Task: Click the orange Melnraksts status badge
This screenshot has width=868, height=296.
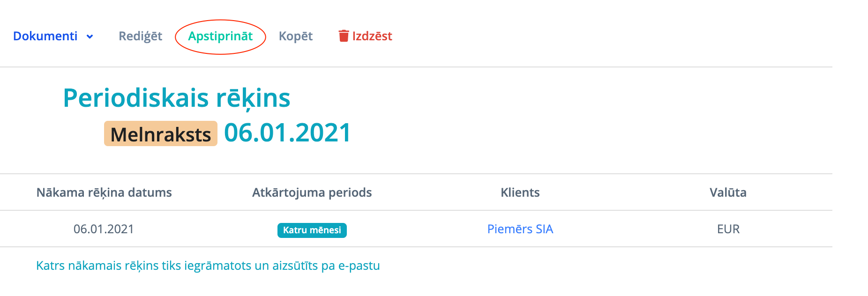Action: click(161, 134)
